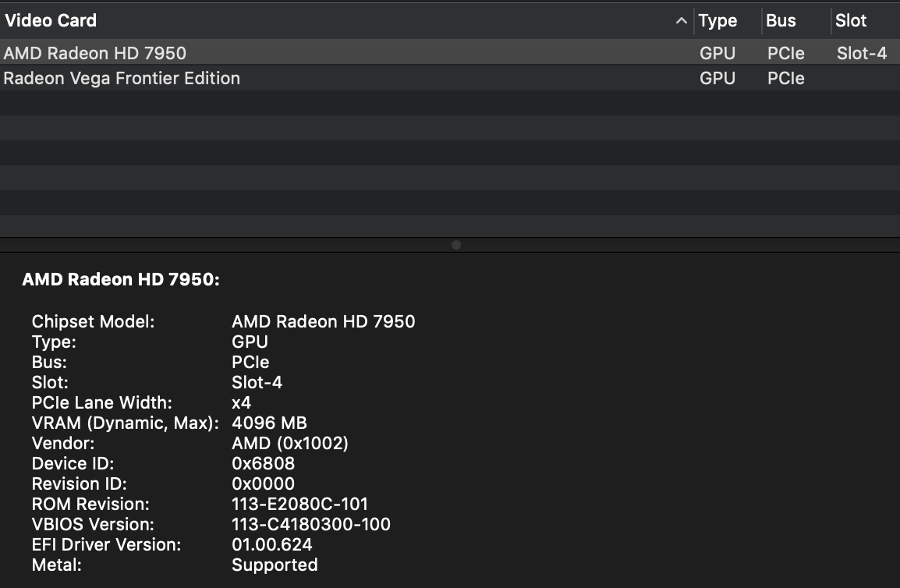Click the PCIe Lane Width value x4
Viewport: 900px width, 588px height.
coord(241,402)
